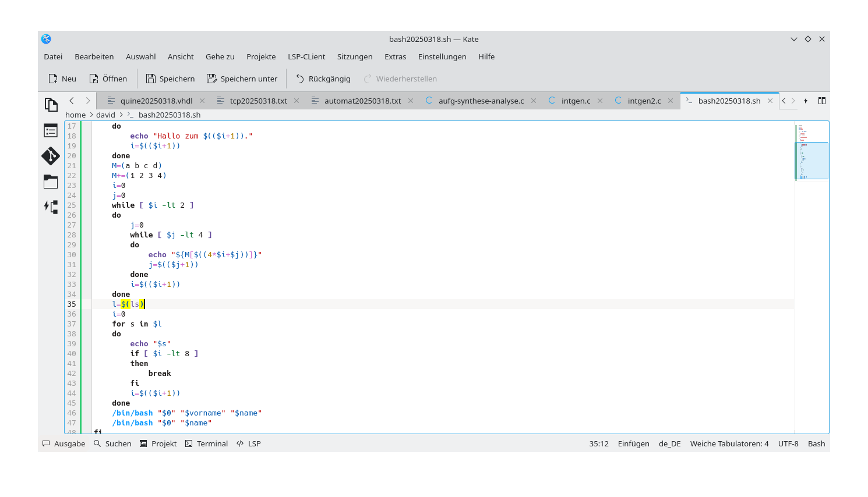Screen dimensions: 868x497
Task: Open the de_DE dictionary selector
Action: [x=669, y=443]
